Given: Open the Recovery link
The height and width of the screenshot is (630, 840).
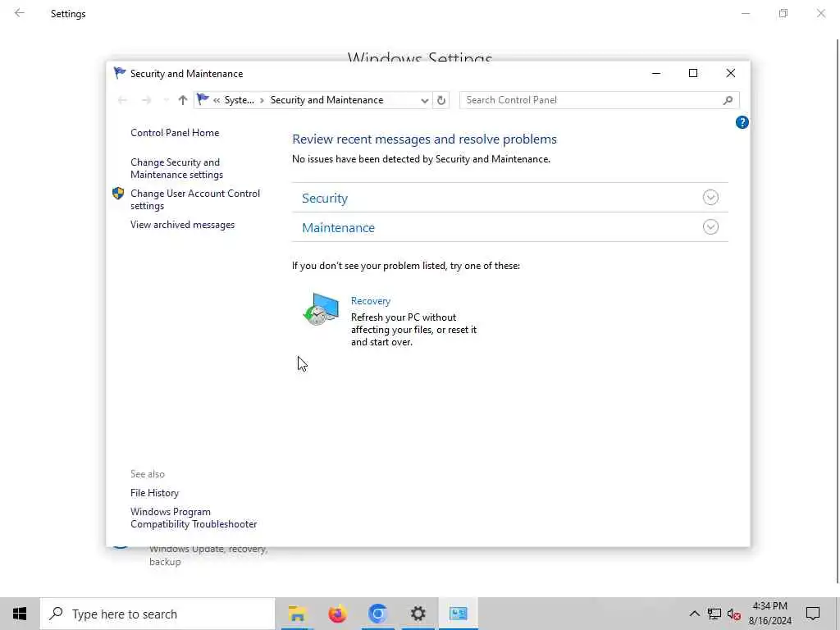Looking at the screenshot, I should pyautogui.click(x=370, y=301).
